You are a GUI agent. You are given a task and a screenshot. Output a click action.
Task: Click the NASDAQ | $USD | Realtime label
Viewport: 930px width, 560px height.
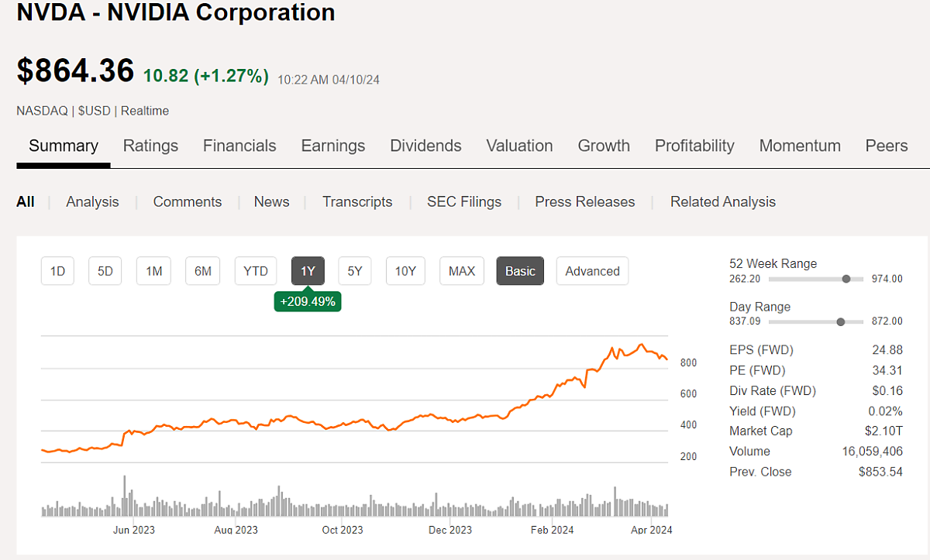(x=92, y=111)
